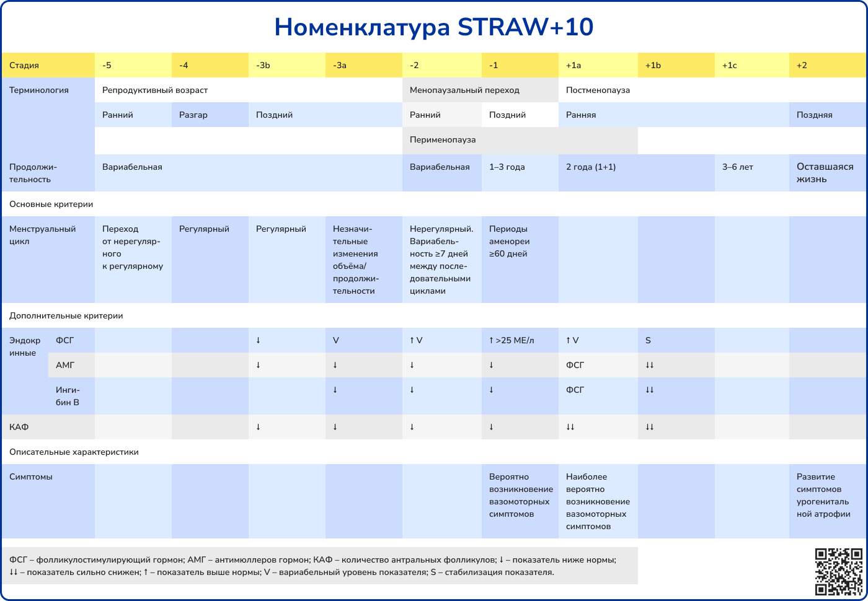Image resolution: width=868 pixels, height=601 pixels.
Task: Click the 'S' stabilization cell in ФСГ row
Action: (x=649, y=340)
